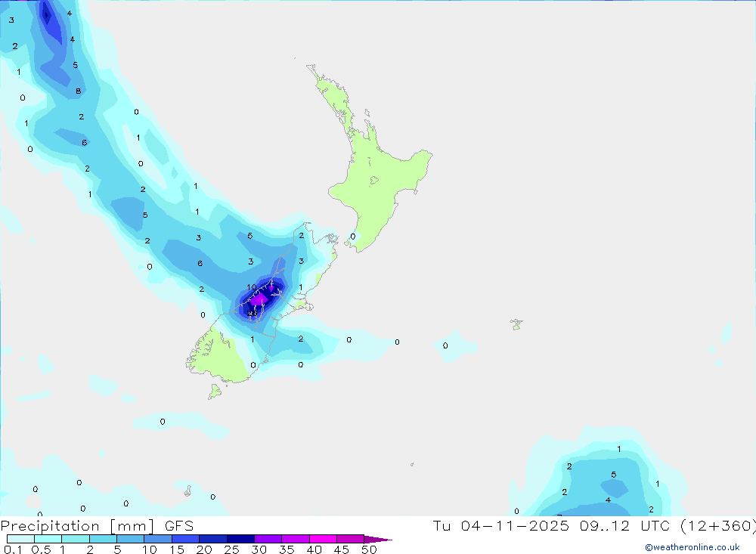Click the '45' legend scale label

coord(342,549)
